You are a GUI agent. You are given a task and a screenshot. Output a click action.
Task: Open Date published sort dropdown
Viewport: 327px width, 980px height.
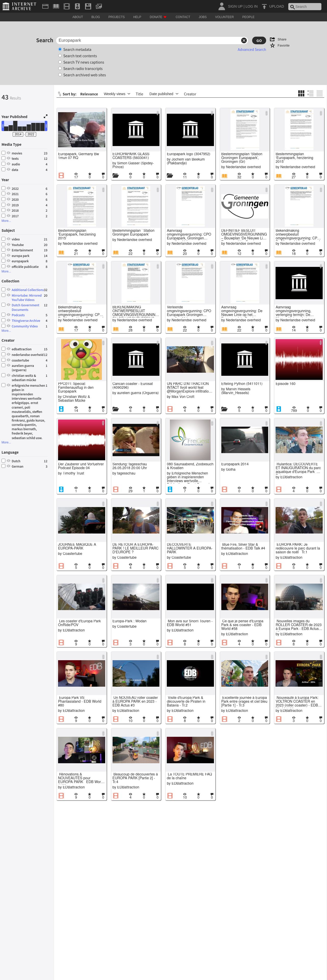click(164, 94)
